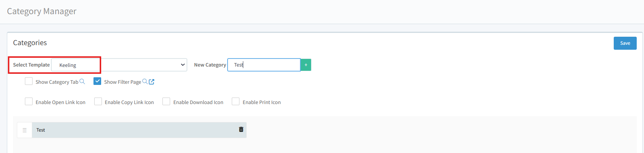Viewport: 644px width, 153px height.
Task: Click the Select Template label
Action: pyautogui.click(x=31, y=65)
